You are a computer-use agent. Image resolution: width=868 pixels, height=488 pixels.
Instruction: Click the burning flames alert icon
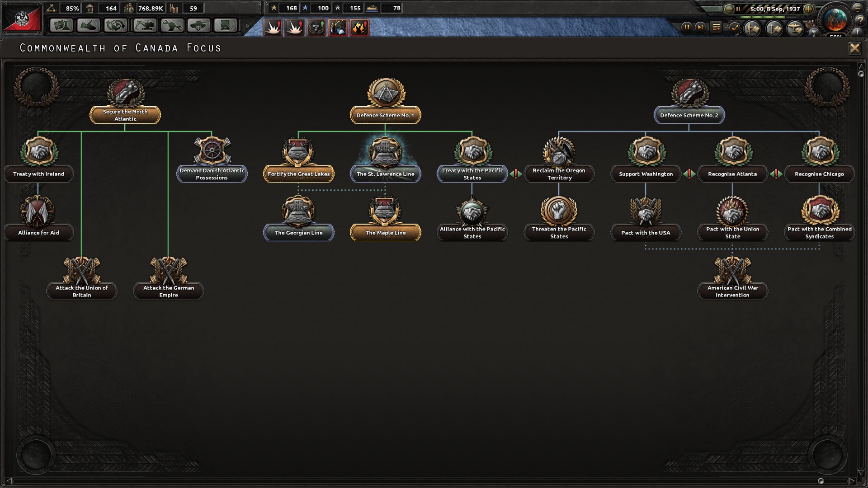[x=360, y=28]
